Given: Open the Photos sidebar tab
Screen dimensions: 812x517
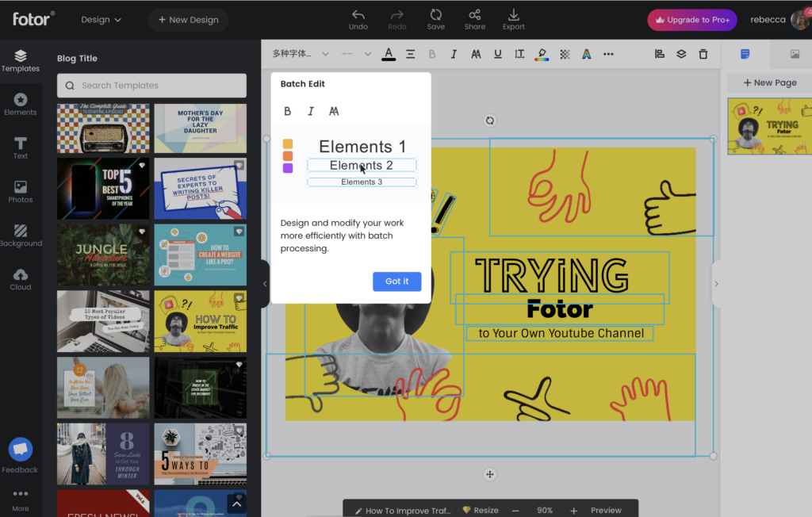Looking at the screenshot, I should (20, 192).
